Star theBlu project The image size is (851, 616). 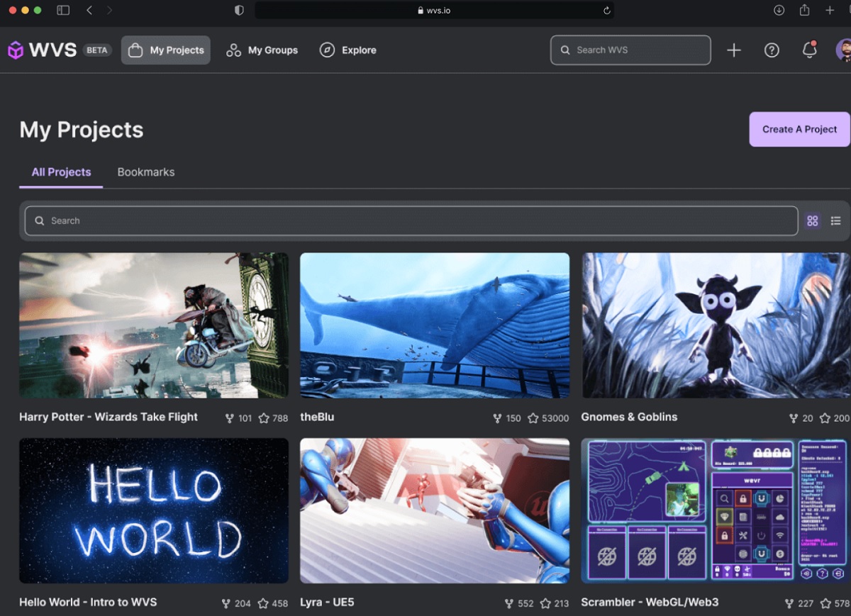click(533, 418)
